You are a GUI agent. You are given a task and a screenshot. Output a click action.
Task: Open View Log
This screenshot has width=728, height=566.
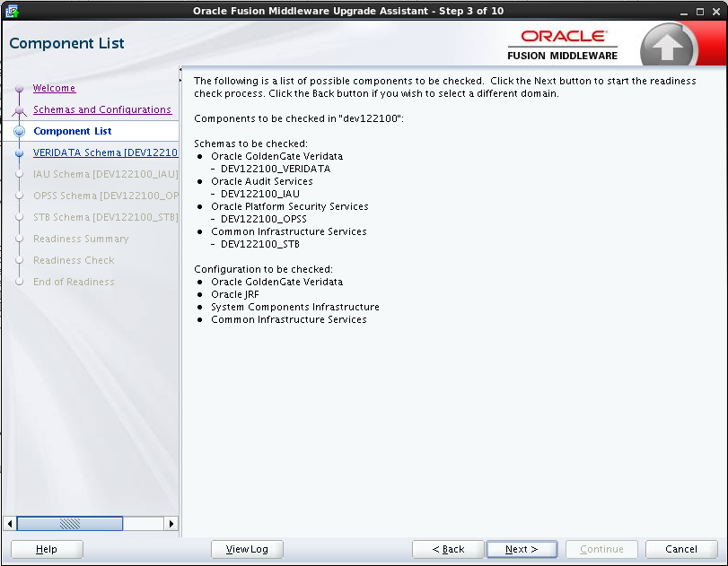[247, 549]
